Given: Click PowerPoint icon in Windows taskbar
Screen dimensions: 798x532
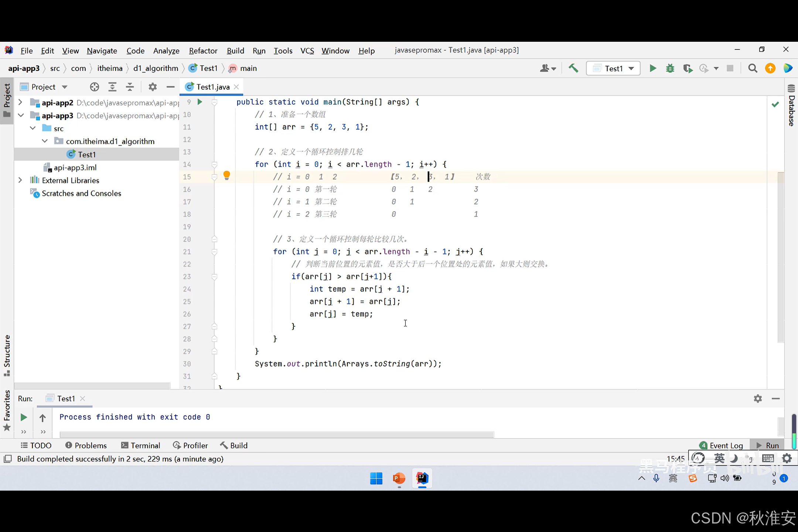Looking at the screenshot, I should point(399,478).
